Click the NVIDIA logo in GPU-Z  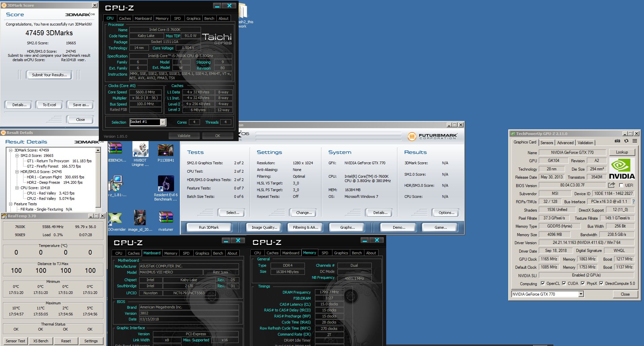pyautogui.click(x=621, y=169)
